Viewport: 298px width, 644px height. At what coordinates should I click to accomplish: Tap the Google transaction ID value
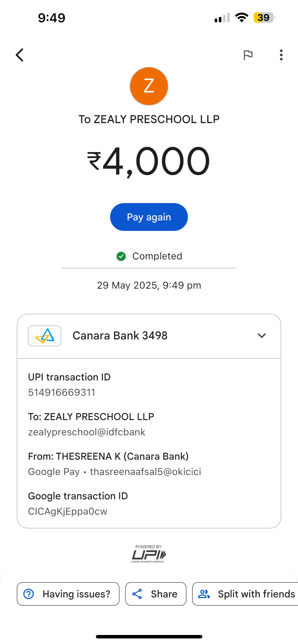(68, 511)
